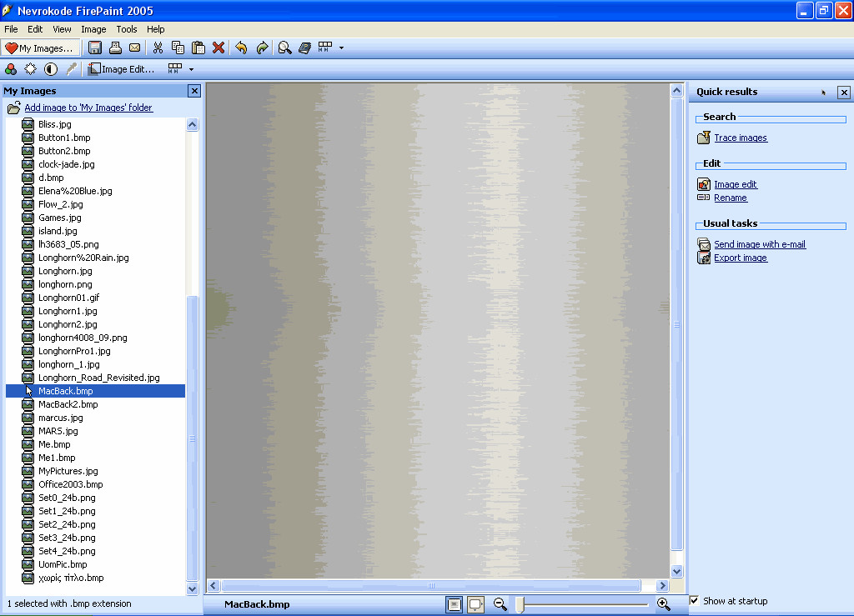Select Elena%20Blue.jpg in file list
The image size is (854, 616).
[x=75, y=191]
